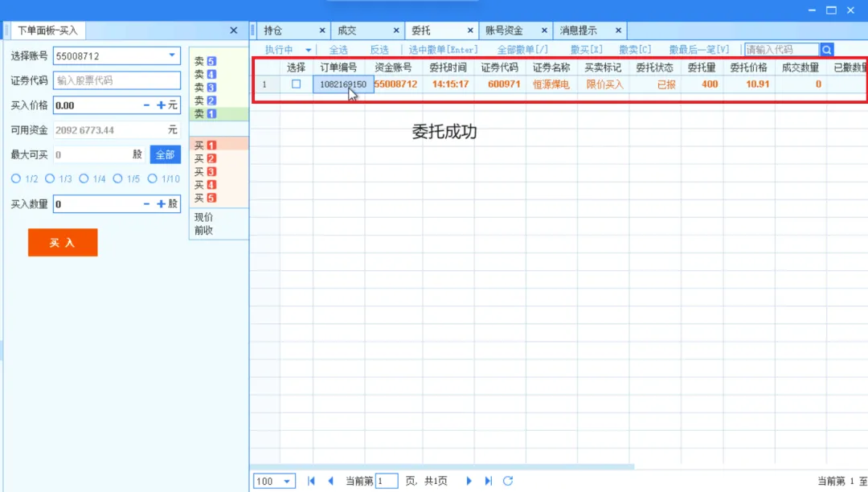The width and height of the screenshot is (868, 492).
Task: Open the 选择账号 account dropdown
Action: pyautogui.click(x=172, y=56)
